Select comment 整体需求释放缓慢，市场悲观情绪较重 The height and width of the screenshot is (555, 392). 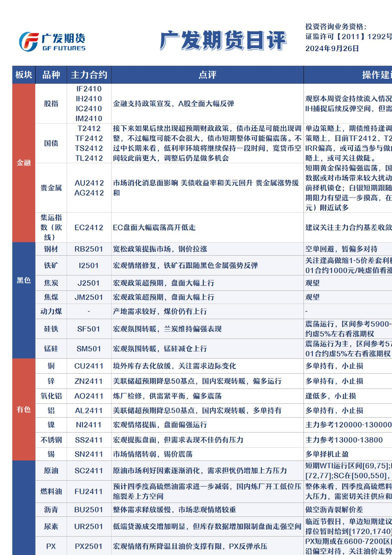click(175, 510)
